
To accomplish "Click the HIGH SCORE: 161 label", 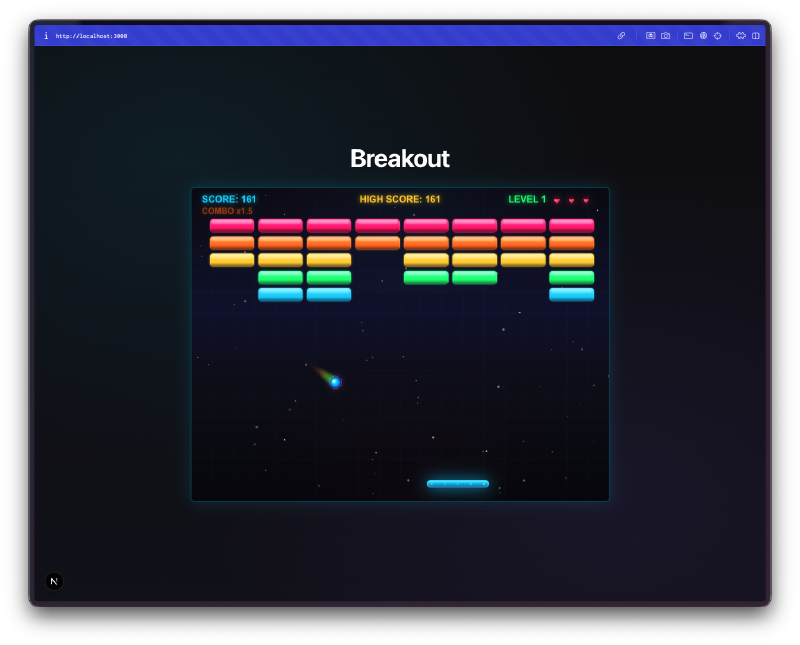I will coord(399,199).
